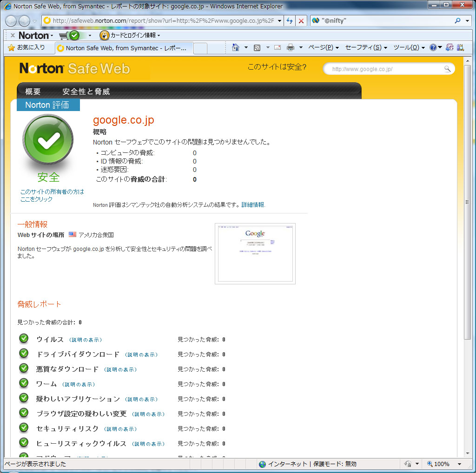Screen dimensions: 476x473
Task: Click the vertical scrollbar thumb
Action: click(x=468, y=202)
